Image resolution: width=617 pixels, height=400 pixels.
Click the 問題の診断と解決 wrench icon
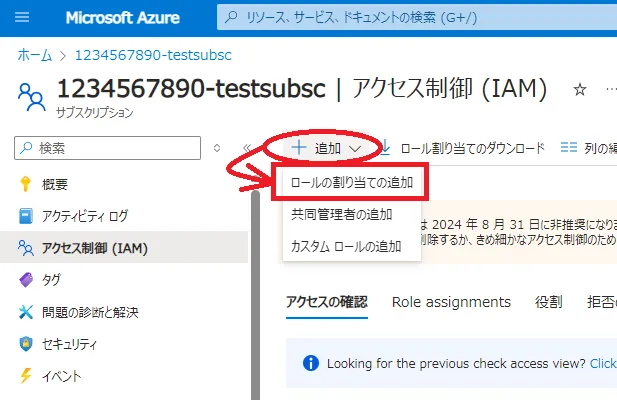click(26, 312)
